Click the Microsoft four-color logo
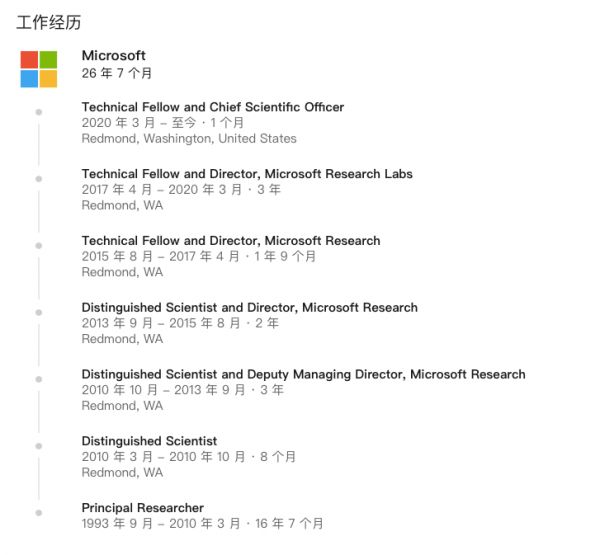 tap(38, 69)
